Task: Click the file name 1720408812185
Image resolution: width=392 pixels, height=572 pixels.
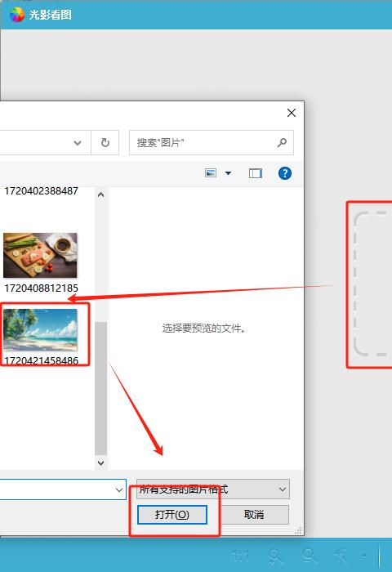Action: 41,288
